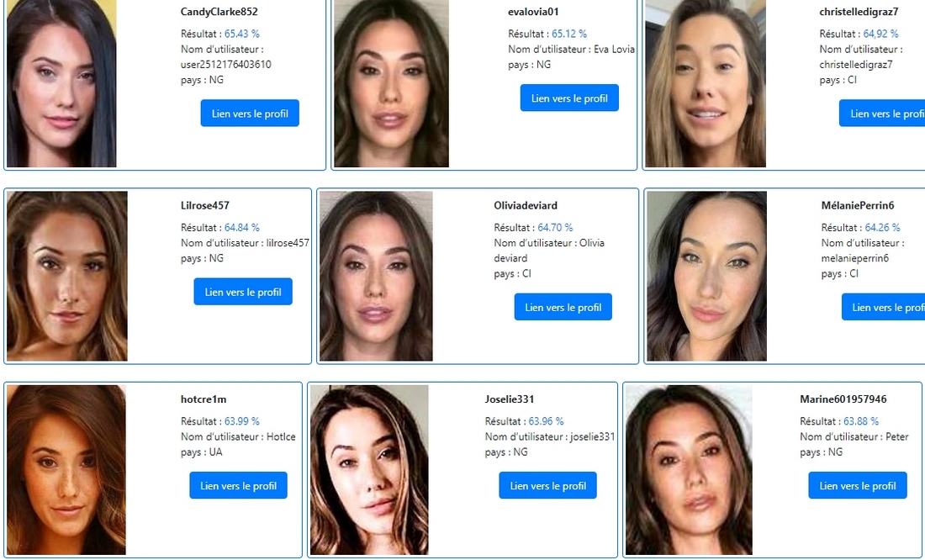The image size is (925, 560).
Task: Open the profile link for evalovia01
Action: pyautogui.click(x=569, y=98)
